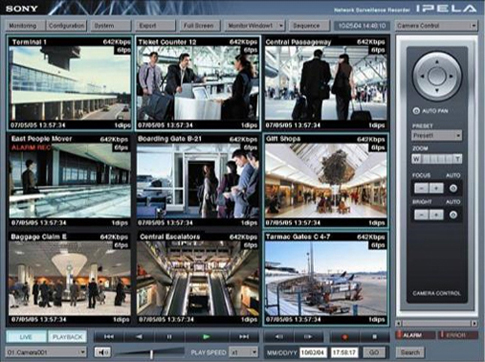Image resolution: width=485 pixels, height=362 pixels.
Task: Zoom wide using the W button
Action: tap(416, 159)
